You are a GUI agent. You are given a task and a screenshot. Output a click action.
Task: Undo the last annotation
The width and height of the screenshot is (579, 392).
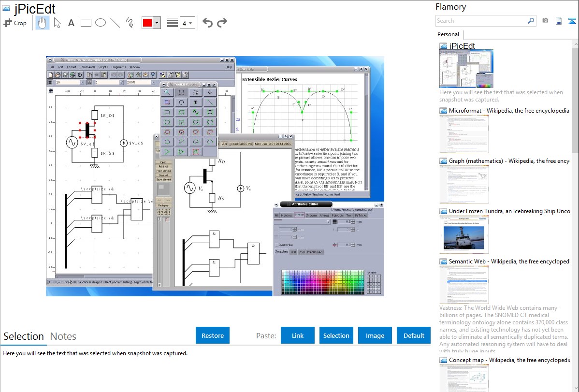(207, 23)
